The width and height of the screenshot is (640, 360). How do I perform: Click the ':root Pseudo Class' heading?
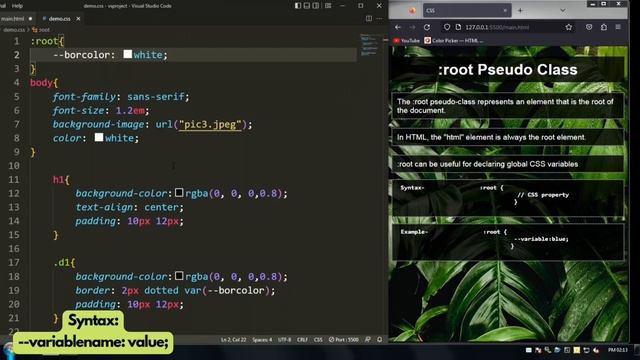click(508, 69)
